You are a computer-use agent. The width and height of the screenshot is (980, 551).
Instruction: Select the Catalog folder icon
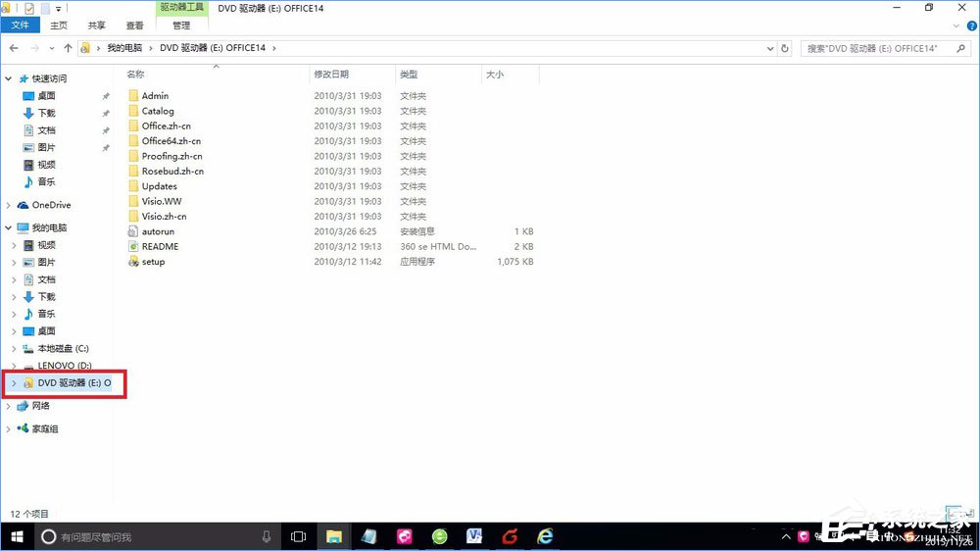point(133,111)
